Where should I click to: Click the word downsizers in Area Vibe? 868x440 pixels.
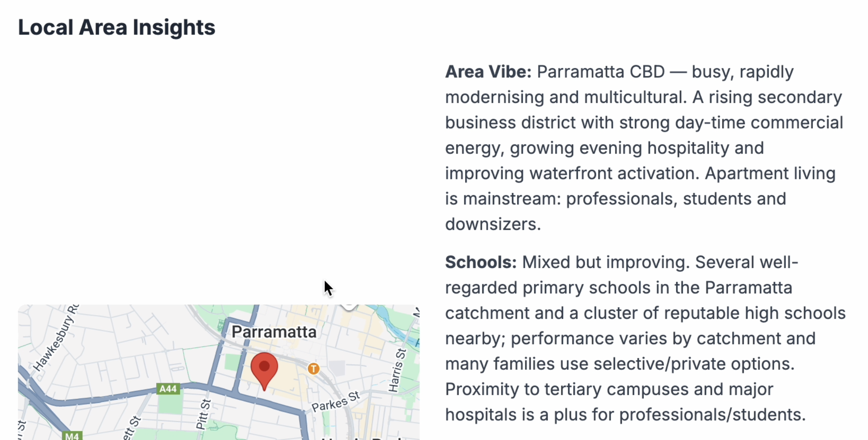493,224
